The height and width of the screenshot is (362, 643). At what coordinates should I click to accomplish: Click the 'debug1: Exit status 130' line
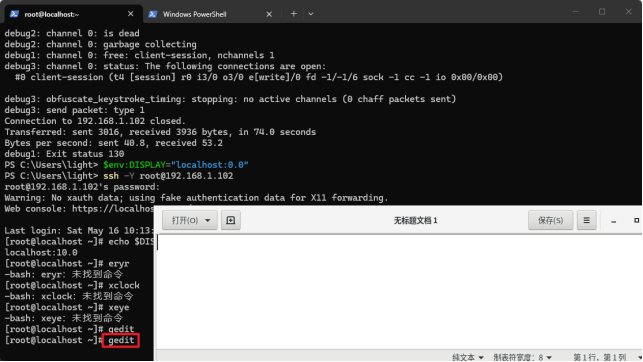64,154
